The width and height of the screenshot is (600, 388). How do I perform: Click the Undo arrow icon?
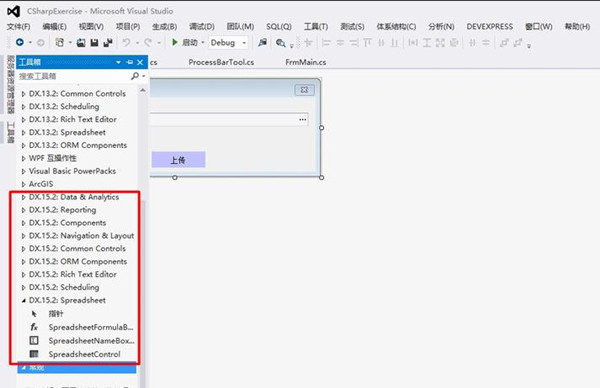pyautogui.click(x=126, y=42)
